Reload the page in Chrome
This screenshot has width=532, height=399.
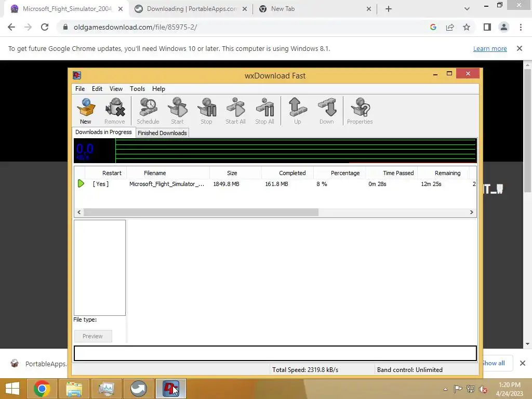pyautogui.click(x=45, y=27)
